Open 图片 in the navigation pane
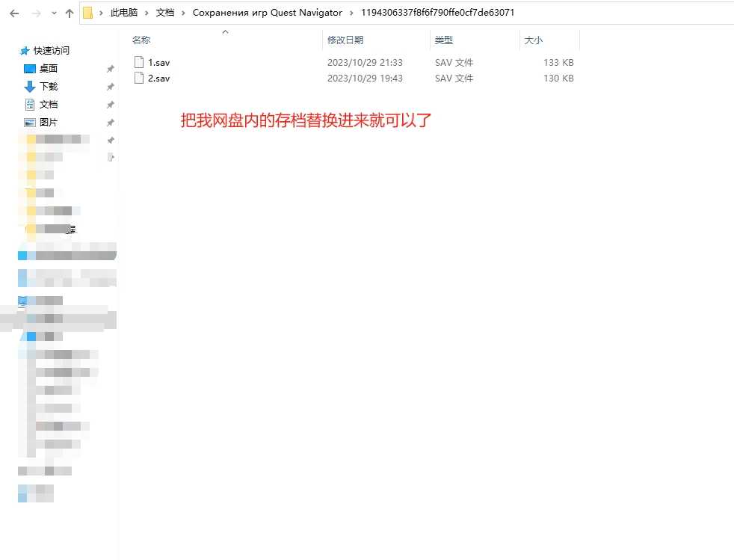 49,123
